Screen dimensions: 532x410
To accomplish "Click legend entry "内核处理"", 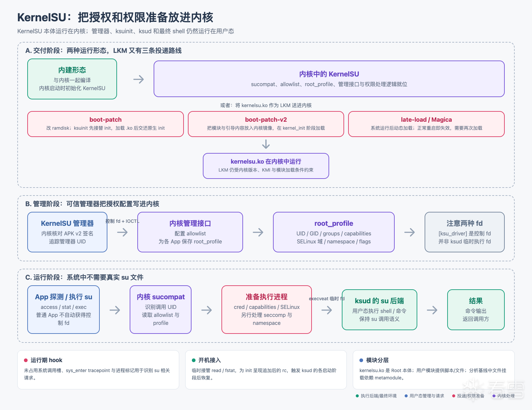I will pyautogui.click(x=503, y=396).
